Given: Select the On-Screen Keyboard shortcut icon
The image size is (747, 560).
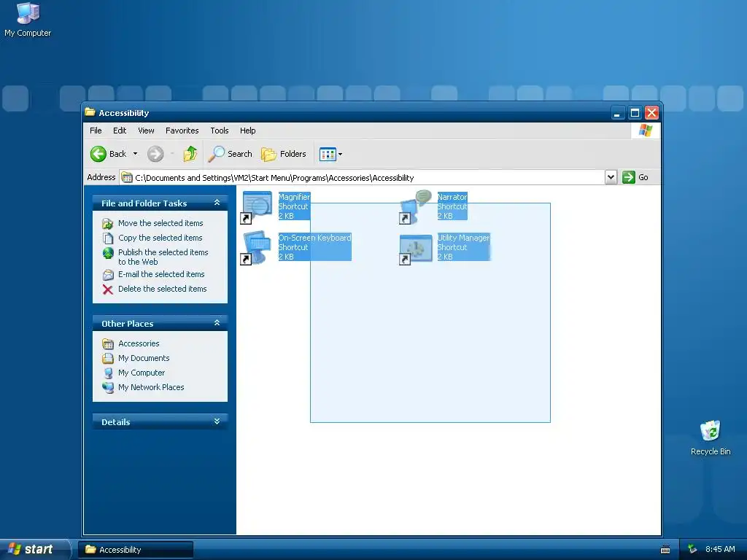Looking at the screenshot, I should [x=256, y=248].
